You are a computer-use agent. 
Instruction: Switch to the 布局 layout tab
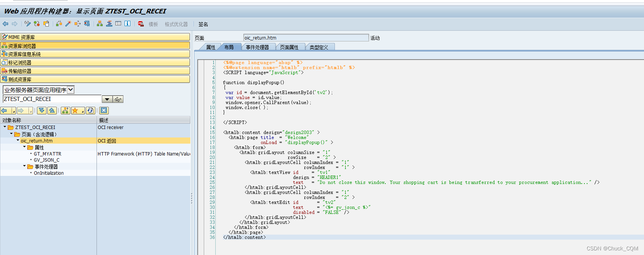(229, 47)
